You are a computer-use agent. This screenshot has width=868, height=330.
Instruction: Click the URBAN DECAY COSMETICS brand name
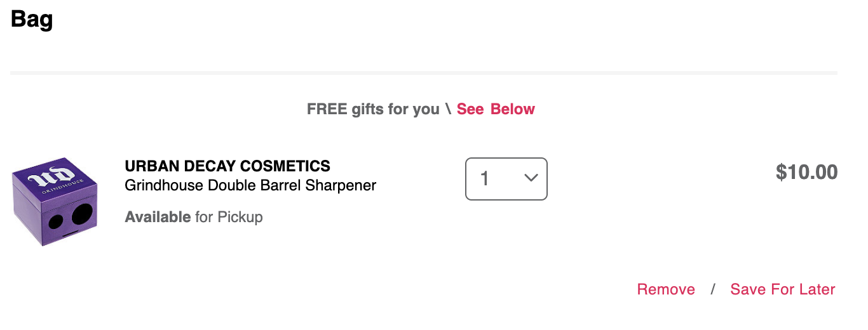tap(227, 166)
